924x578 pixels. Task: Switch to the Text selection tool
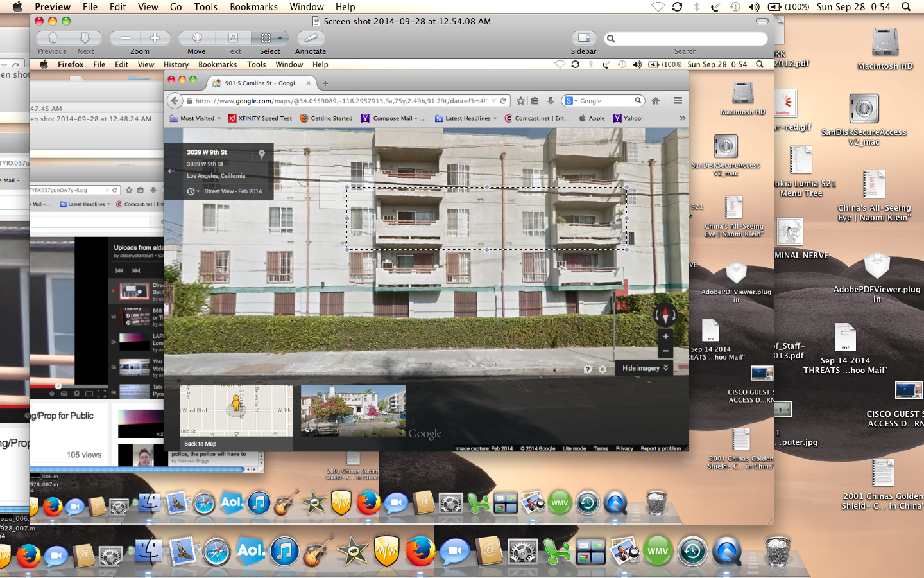click(x=234, y=39)
